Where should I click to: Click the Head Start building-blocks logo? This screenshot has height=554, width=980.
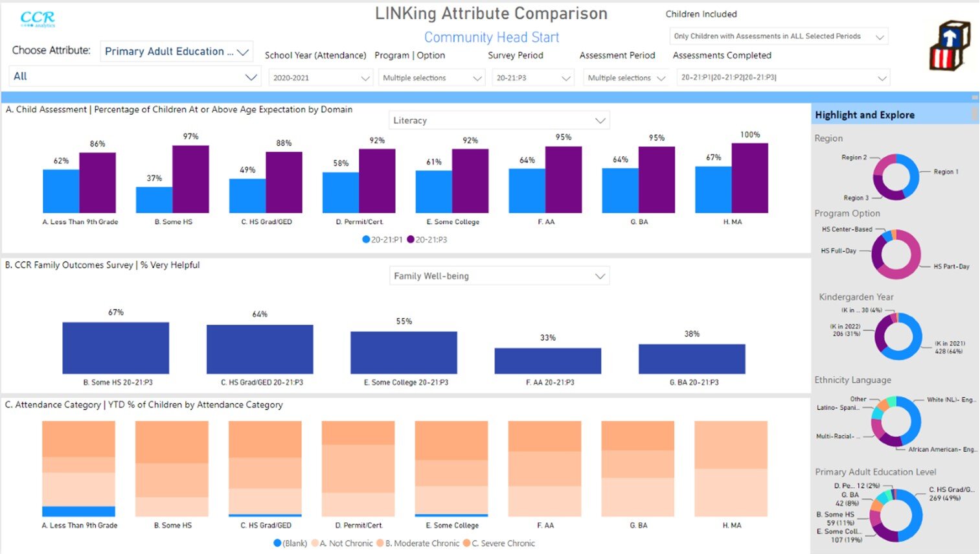(x=950, y=45)
